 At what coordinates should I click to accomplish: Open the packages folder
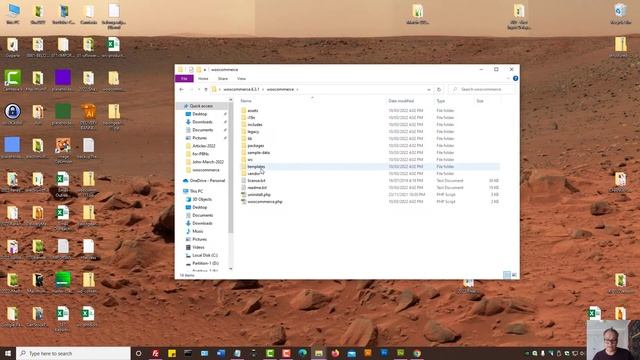coord(256,145)
